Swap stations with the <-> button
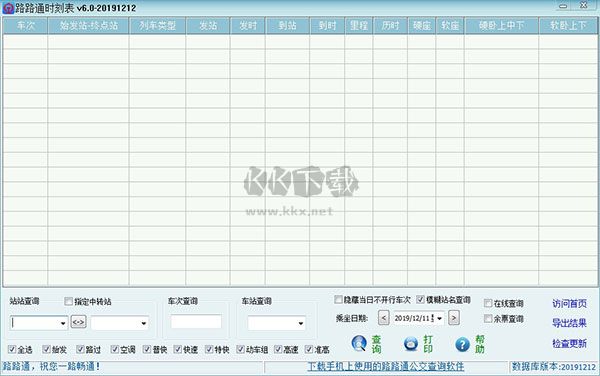 [x=78, y=322]
